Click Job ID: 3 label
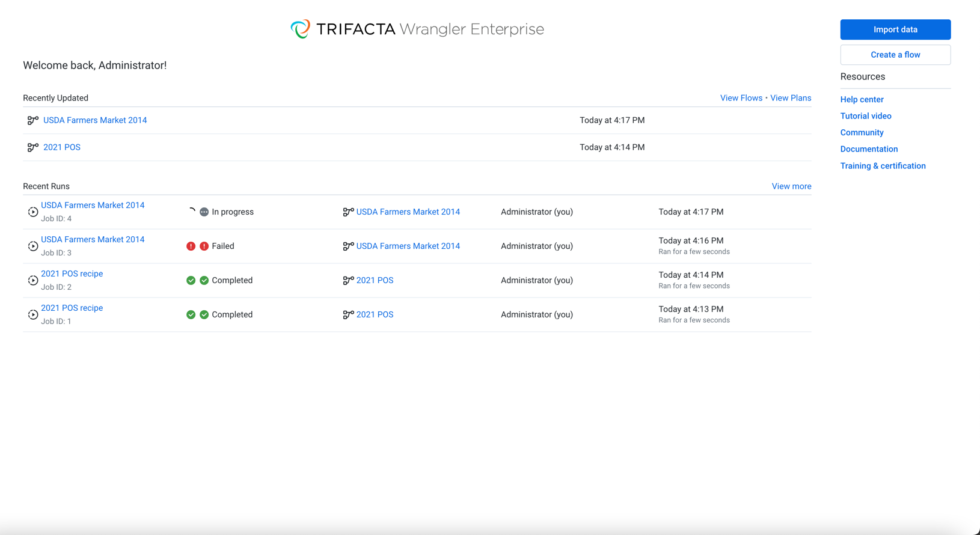The image size is (980, 535). pos(56,253)
